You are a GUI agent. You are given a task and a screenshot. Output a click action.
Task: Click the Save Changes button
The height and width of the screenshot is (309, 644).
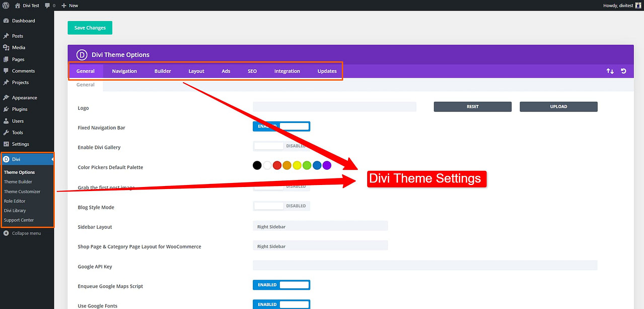(x=90, y=28)
